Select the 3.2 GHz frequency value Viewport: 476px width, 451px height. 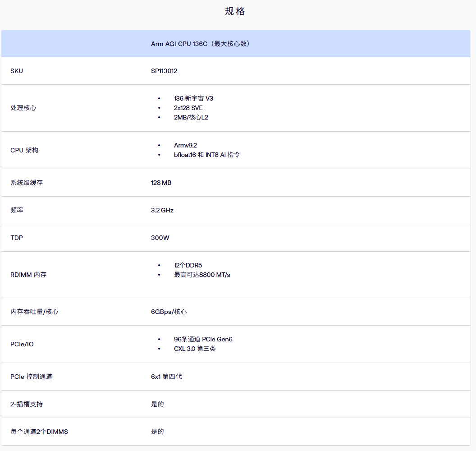pos(162,210)
